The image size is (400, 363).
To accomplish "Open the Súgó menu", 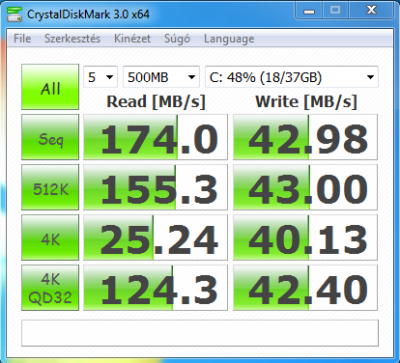I will 177,39.
